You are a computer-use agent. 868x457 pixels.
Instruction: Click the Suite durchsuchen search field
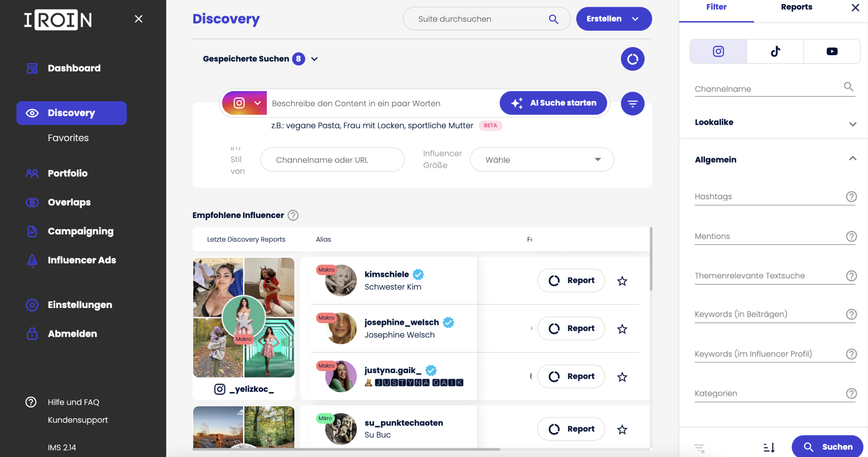pyautogui.click(x=487, y=19)
